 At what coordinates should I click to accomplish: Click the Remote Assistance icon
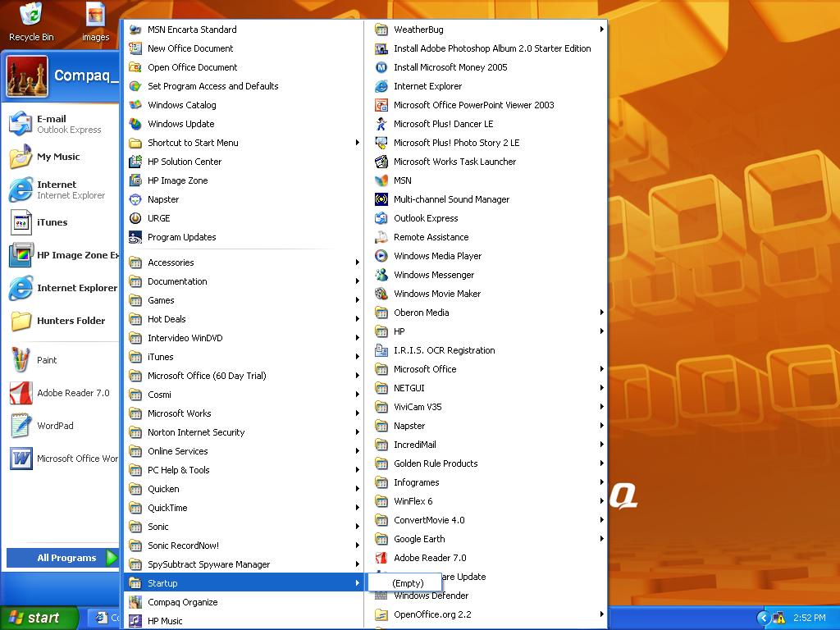(381, 237)
